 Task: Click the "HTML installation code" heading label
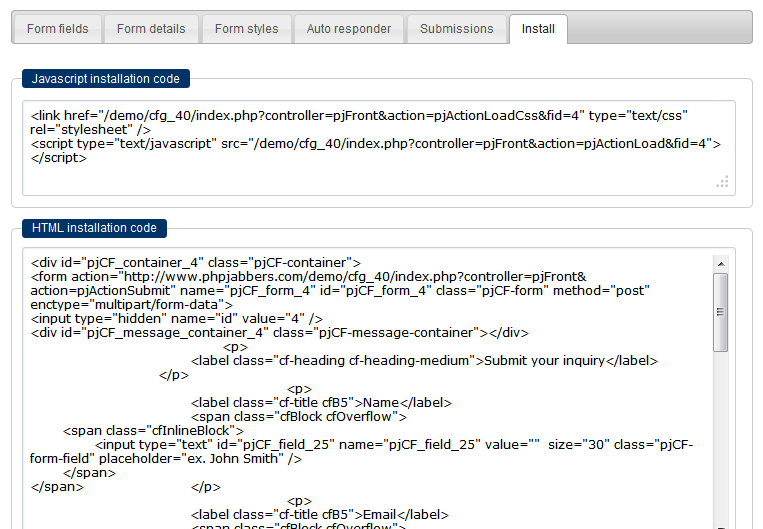click(94, 228)
